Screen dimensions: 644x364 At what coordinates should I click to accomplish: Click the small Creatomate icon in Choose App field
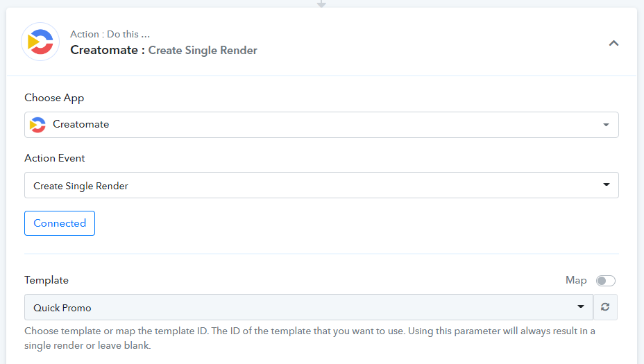(x=37, y=125)
